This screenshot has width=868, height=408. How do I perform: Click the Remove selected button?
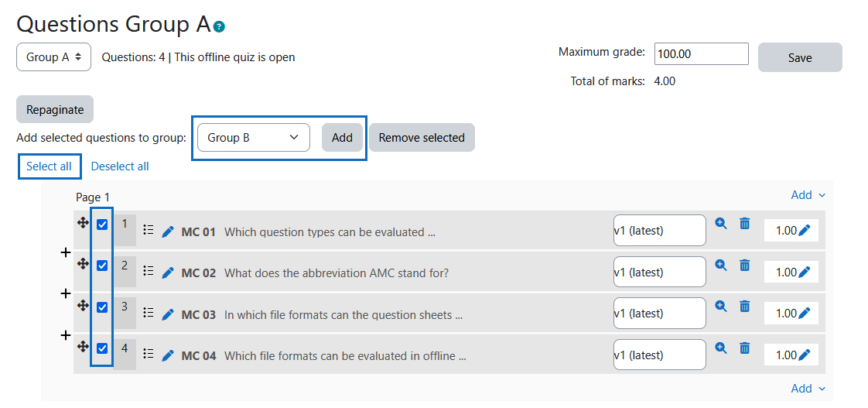coord(422,138)
